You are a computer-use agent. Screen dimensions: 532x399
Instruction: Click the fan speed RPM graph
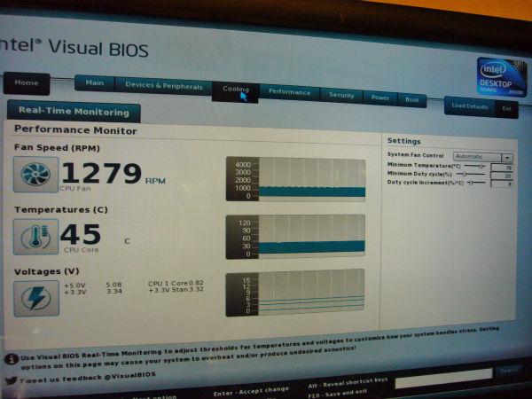[295, 179]
